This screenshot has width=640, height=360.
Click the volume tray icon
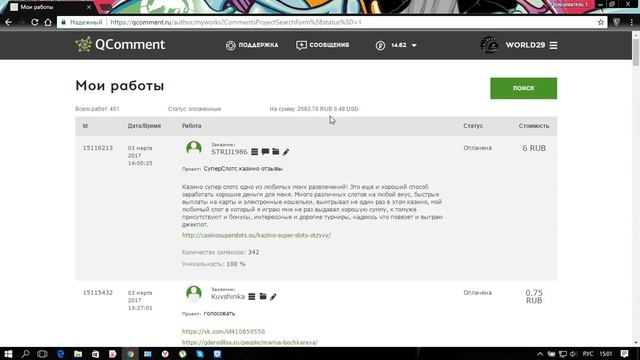click(573, 354)
